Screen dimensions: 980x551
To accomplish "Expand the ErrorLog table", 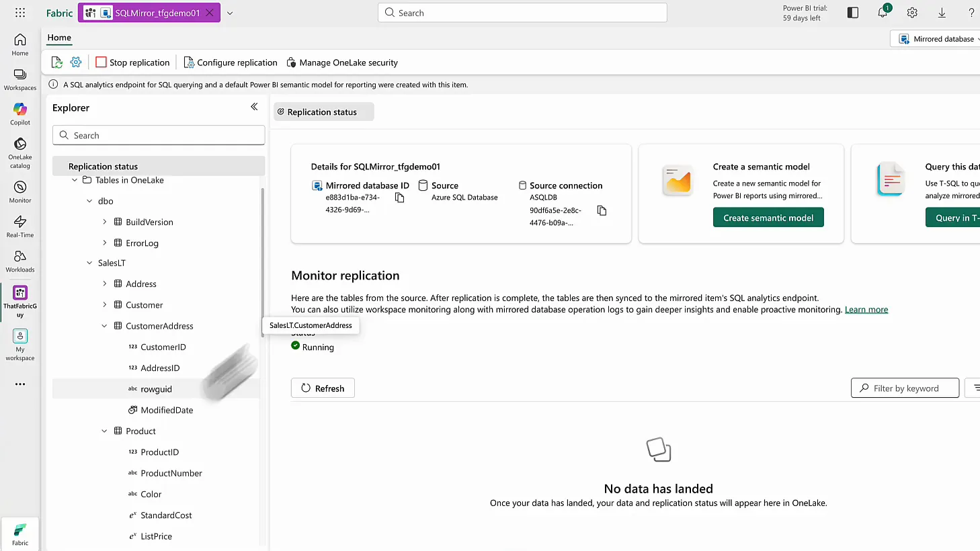I will click(104, 243).
